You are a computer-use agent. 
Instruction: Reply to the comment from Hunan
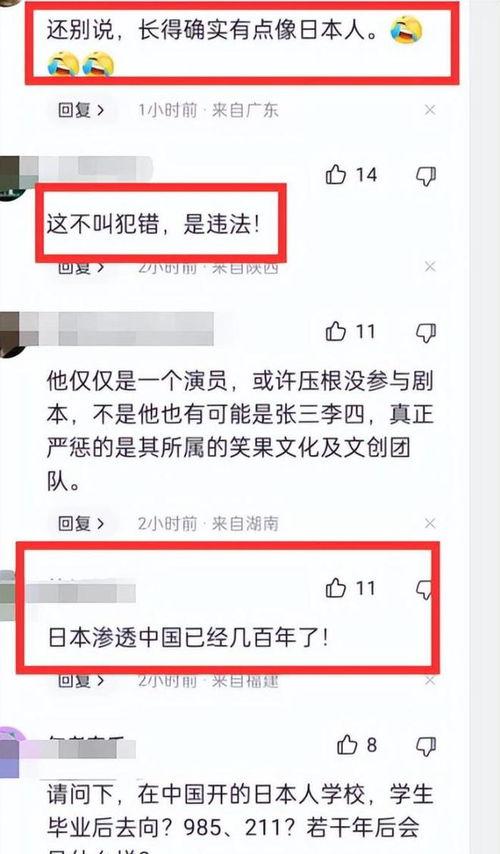(x=81, y=523)
